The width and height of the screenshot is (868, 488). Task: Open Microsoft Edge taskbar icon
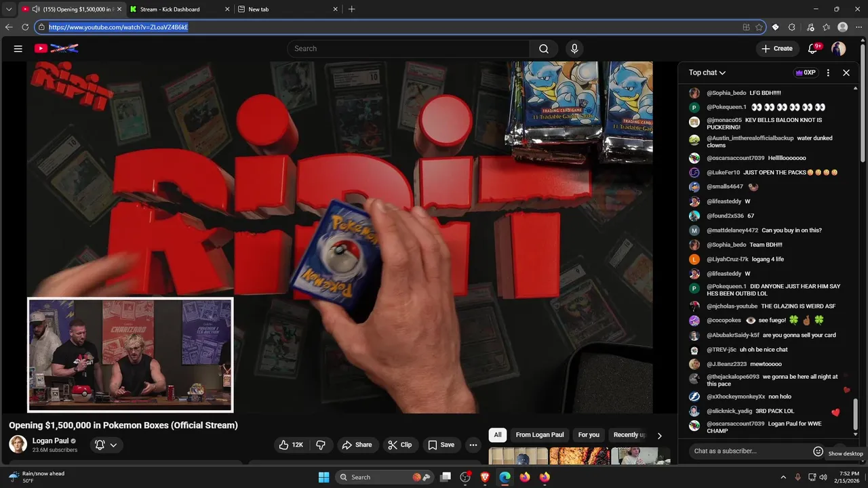pos(505,477)
